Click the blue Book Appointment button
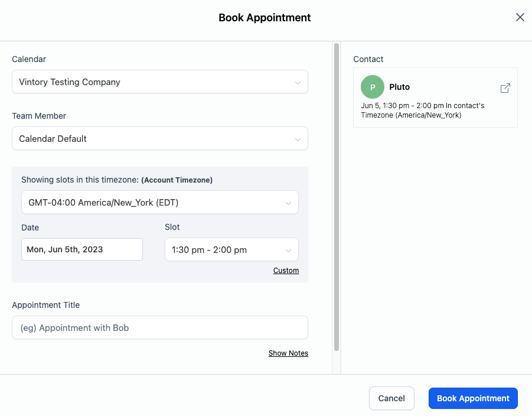Screen dimensions: 532x416 coord(473,398)
